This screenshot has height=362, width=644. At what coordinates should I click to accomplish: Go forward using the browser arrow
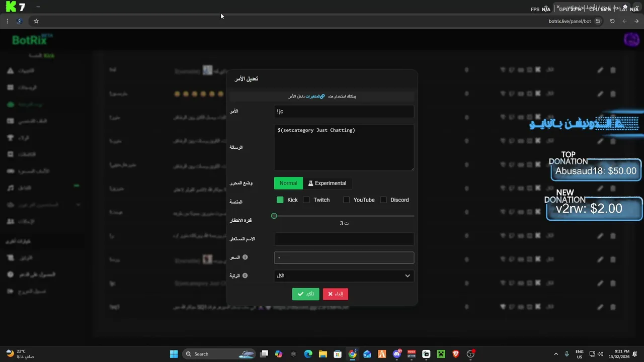tap(636, 21)
